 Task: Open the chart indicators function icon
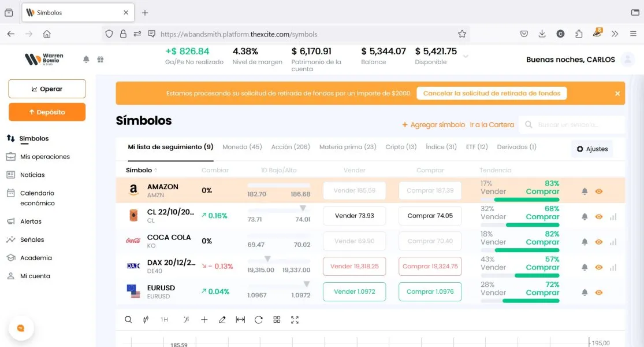coord(186,319)
